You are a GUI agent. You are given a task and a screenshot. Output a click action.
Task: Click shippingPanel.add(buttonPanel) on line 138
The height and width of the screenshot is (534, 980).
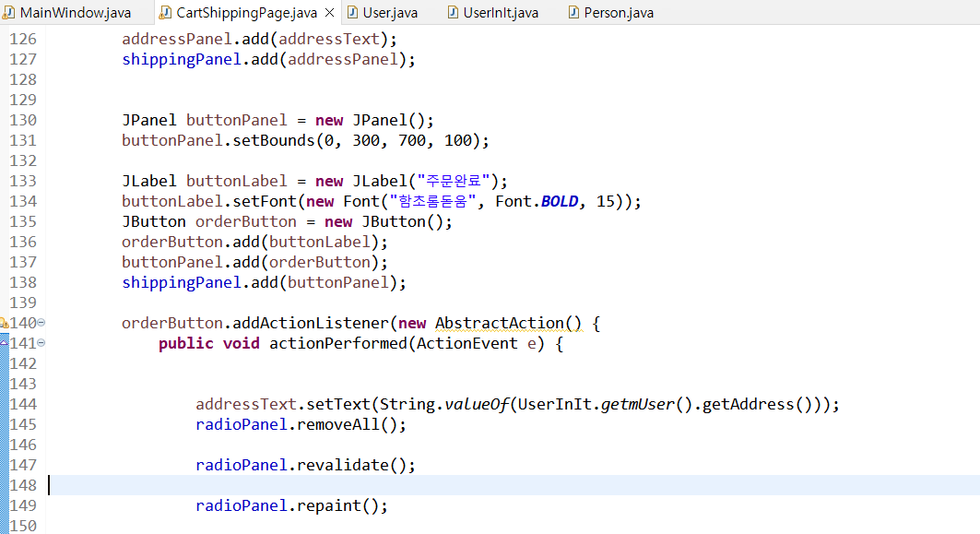(264, 282)
